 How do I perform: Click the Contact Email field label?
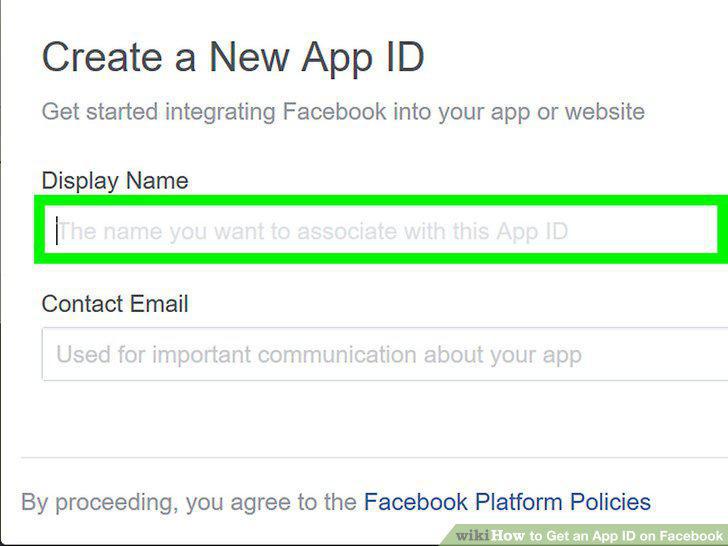coord(115,304)
